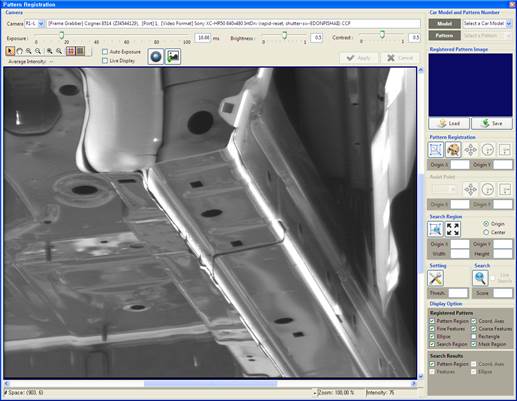This screenshot has width=517, height=401.
Task: Select the arrow pointer tool
Action: tap(10, 51)
